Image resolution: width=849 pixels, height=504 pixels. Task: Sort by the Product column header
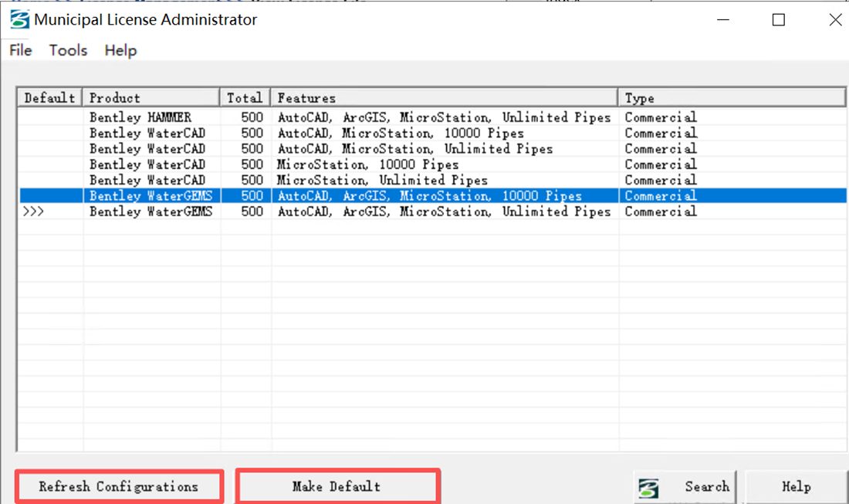pyautogui.click(x=151, y=97)
